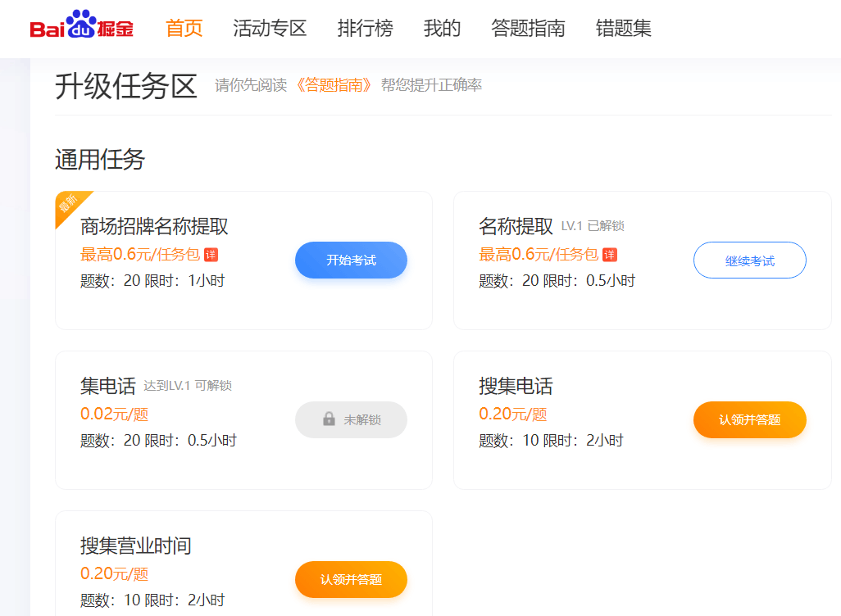Viewport: 841px width, 616px height.
Task: Click the 商场招牌名称提取 card title
Action: pyautogui.click(x=154, y=226)
